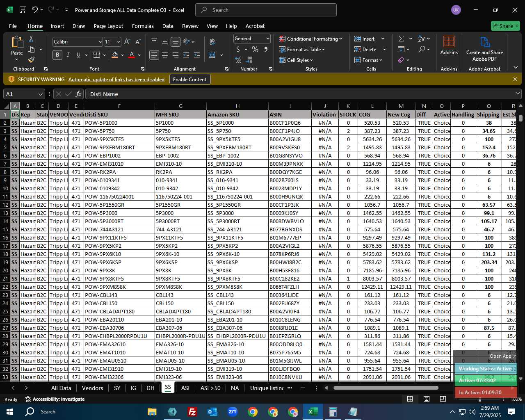Open the Data ribbon tab
This screenshot has height=420, width=525.
168,26
